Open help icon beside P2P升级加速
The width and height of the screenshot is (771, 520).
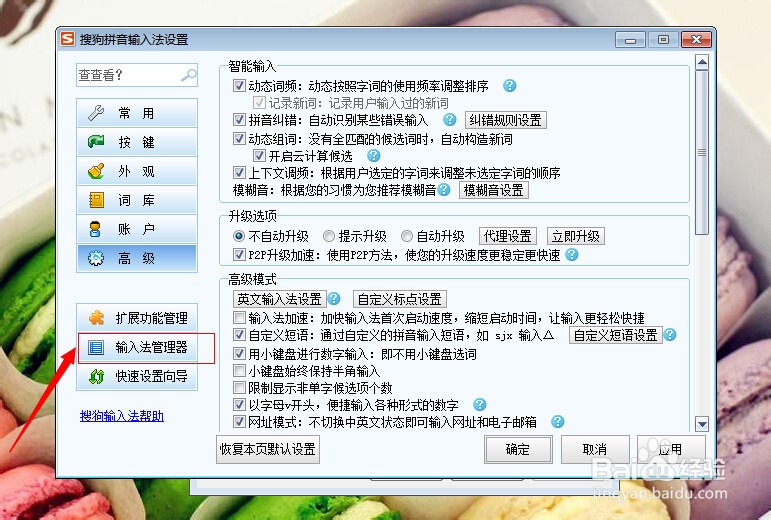571,255
